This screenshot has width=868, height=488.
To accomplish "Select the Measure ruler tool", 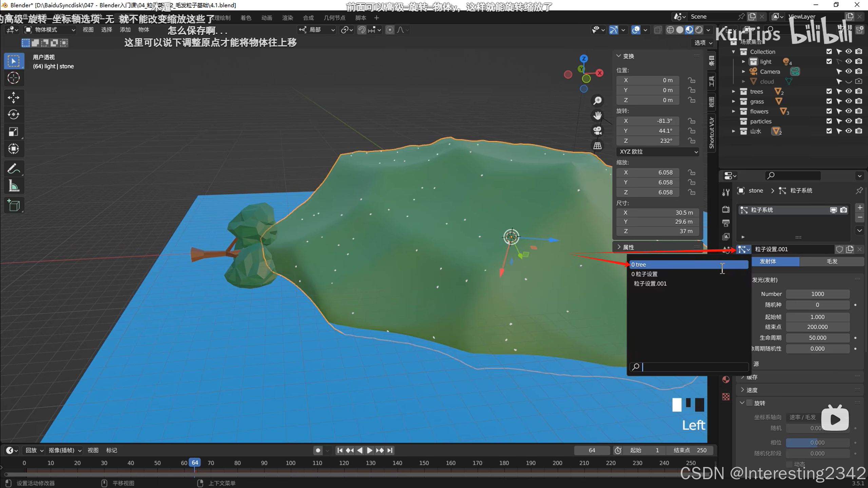I will click(x=13, y=186).
